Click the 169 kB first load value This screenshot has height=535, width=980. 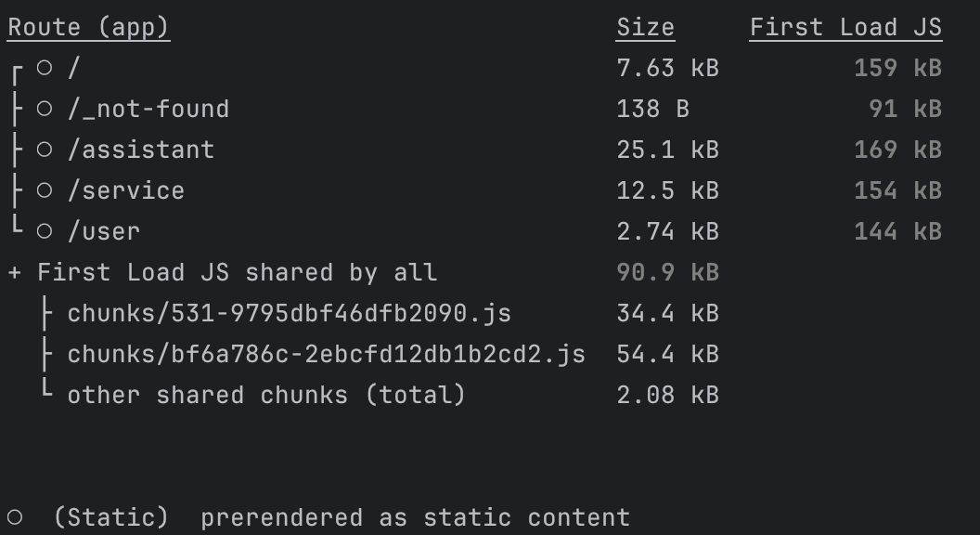click(897, 150)
